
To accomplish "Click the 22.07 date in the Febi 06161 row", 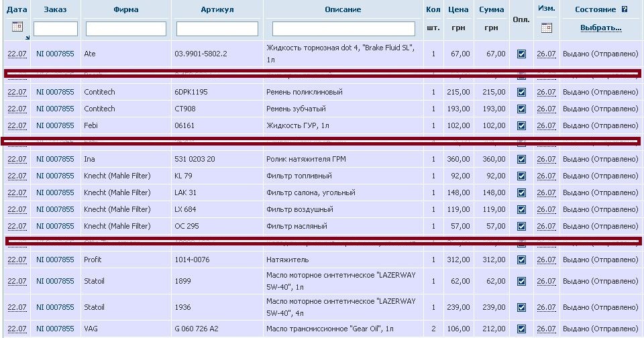I will [x=17, y=125].
